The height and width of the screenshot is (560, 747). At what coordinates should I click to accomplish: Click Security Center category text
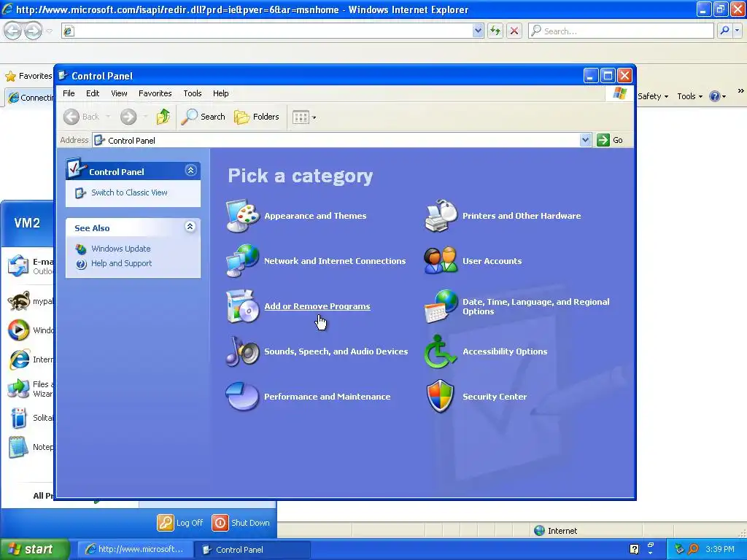pos(495,397)
